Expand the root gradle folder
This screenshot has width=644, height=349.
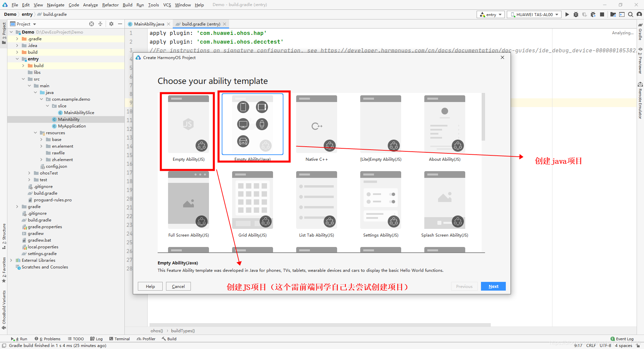tap(17, 207)
